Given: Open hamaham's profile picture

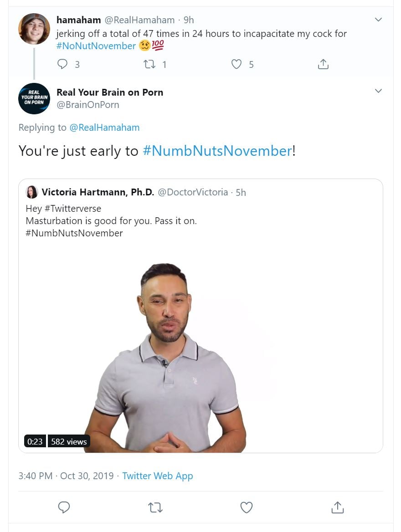Looking at the screenshot, I should pos(34,29).
